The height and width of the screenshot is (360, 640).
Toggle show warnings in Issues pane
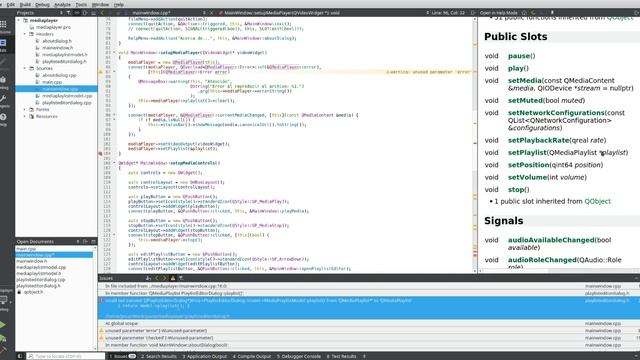(173, 278)
